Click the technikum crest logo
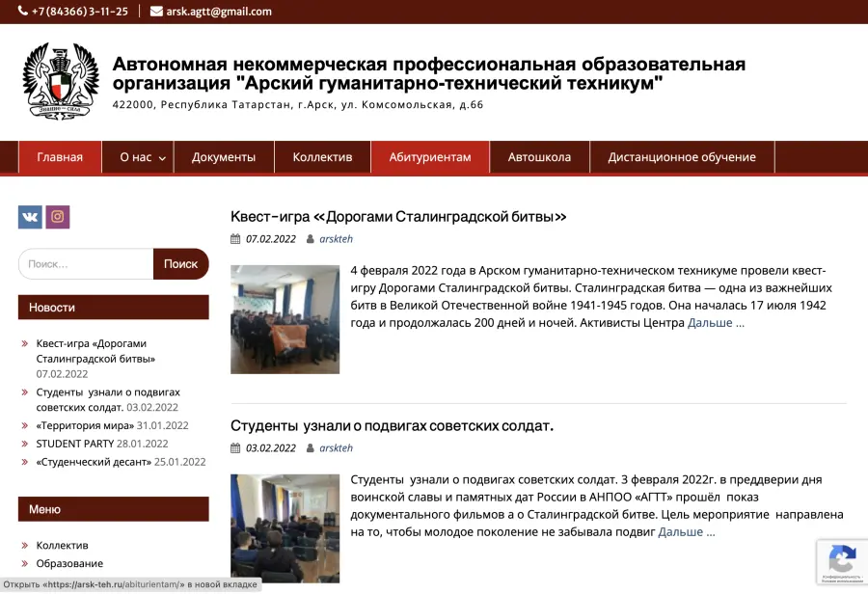Image resolution: width=868 pixels, height=594 pixels. pyautogui.click(x=61, y=80)
